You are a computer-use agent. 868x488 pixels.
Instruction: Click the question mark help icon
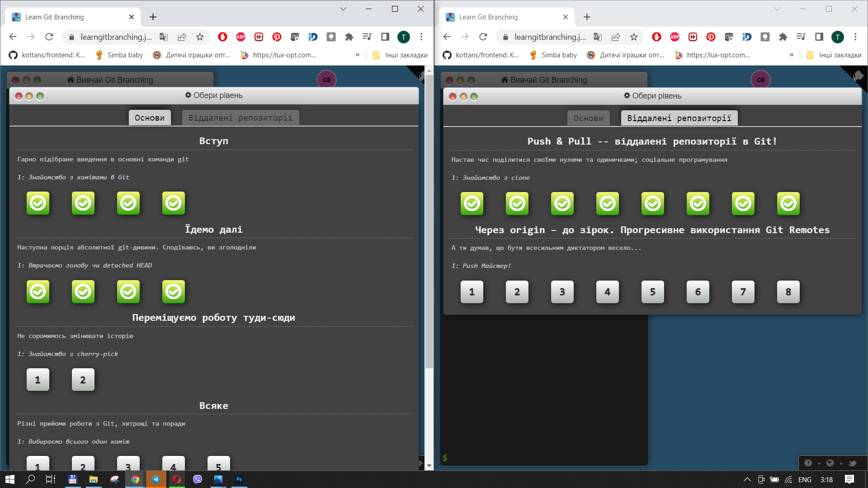tap(809, 463)
